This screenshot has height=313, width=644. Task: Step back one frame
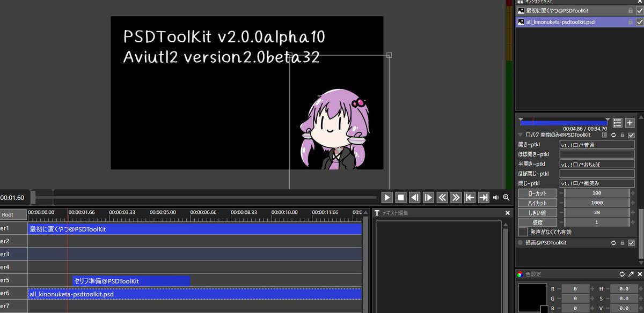coord(415,197)
